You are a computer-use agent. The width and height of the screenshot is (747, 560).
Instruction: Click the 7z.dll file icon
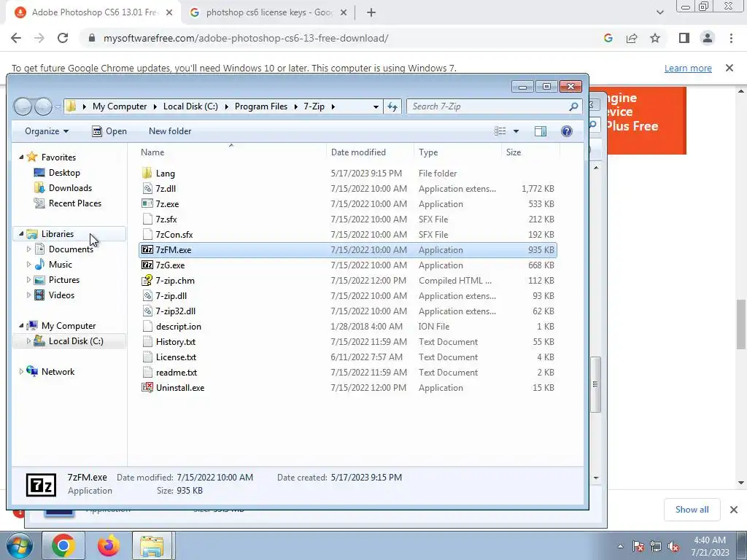tap(147, 189)
